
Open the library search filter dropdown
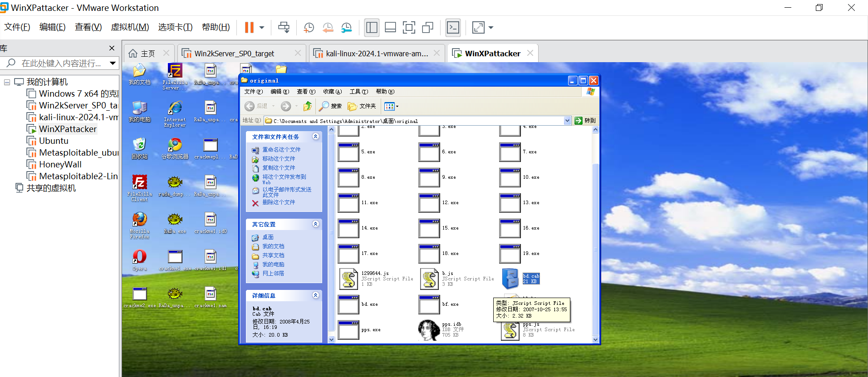pos(113,63)
